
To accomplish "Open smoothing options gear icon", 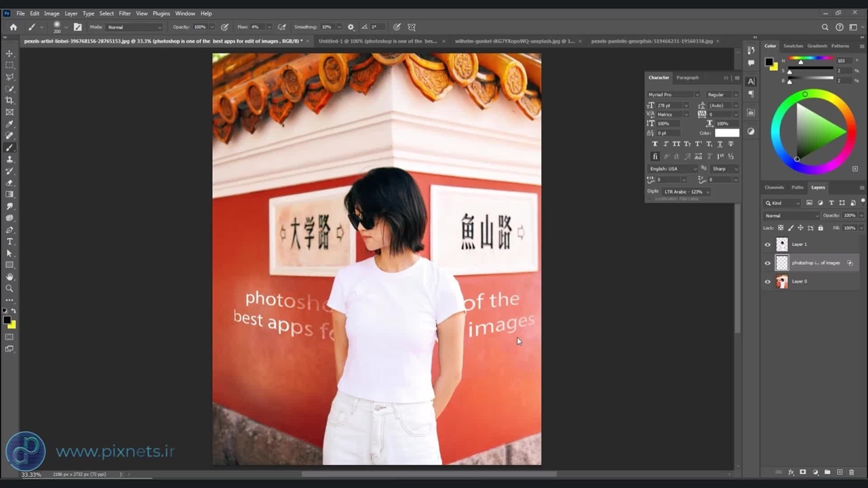I will pyautogui.click(x=351, y=27).
